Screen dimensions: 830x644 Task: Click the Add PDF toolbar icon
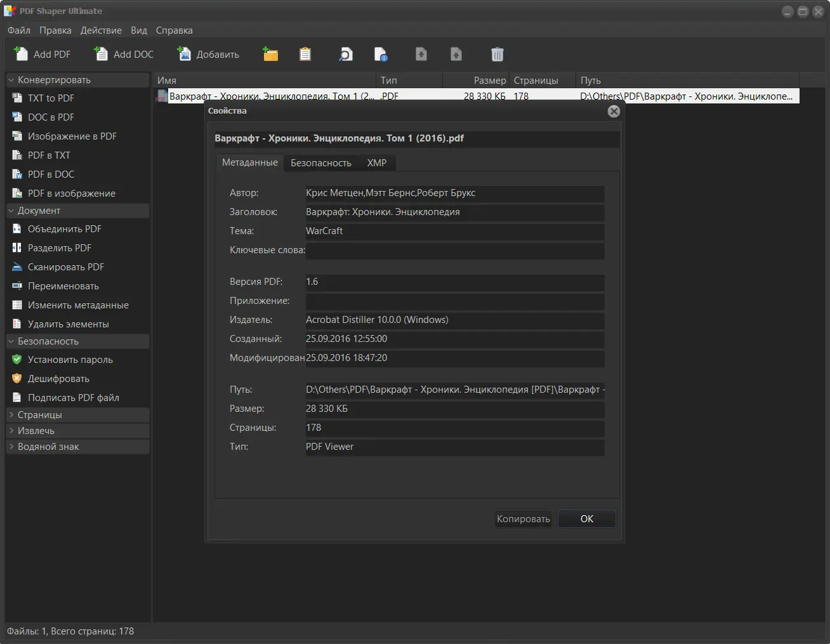pos(21,54)
